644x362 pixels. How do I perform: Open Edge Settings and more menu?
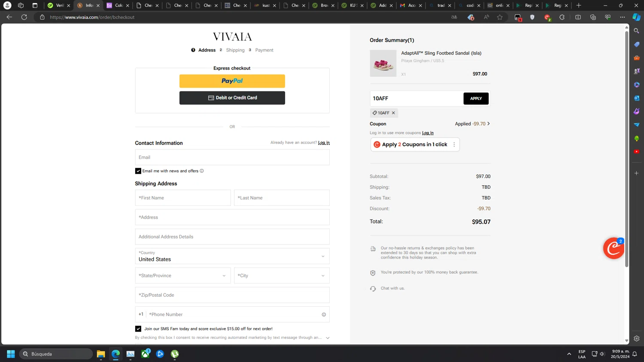click(x=623, y=17)
